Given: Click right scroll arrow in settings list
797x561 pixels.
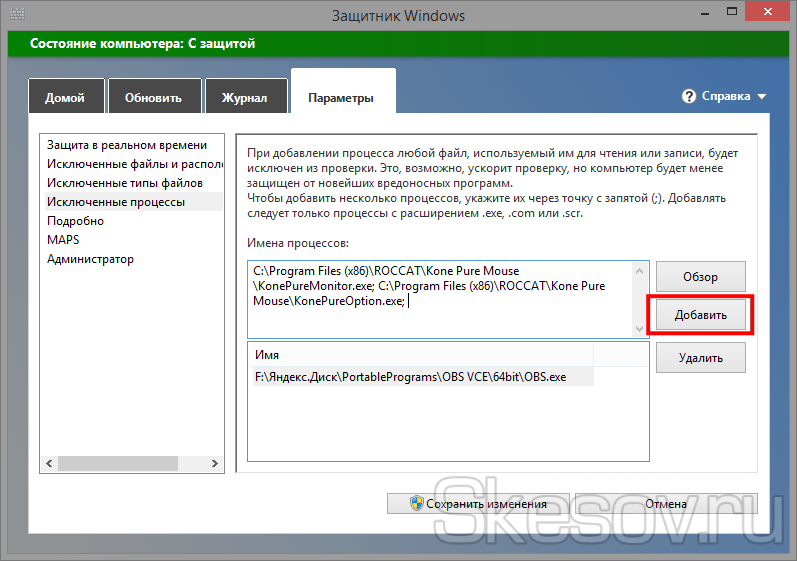Looking at the screenshot, I should (217, 464).
